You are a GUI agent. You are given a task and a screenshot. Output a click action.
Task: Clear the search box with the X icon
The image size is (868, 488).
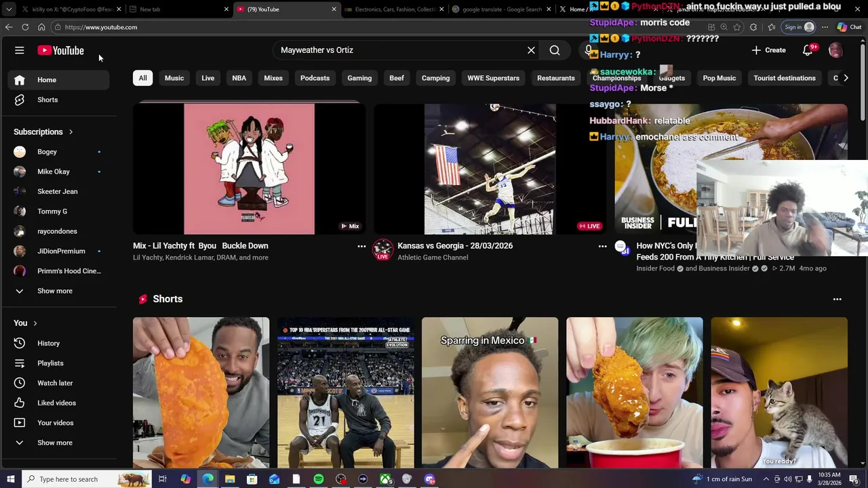531,50
